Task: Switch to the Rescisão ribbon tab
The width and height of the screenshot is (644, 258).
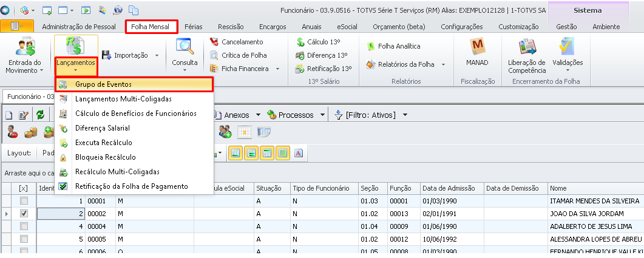Action: pos(231,27)
